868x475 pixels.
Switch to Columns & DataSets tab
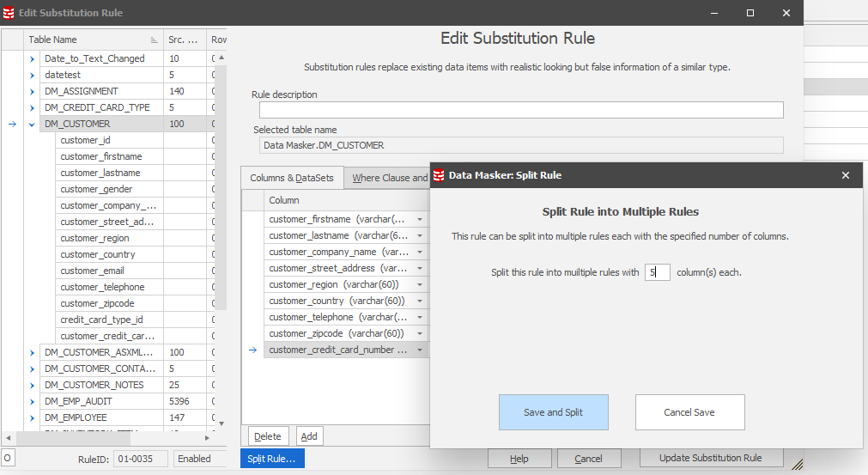[x=292, y=178]
